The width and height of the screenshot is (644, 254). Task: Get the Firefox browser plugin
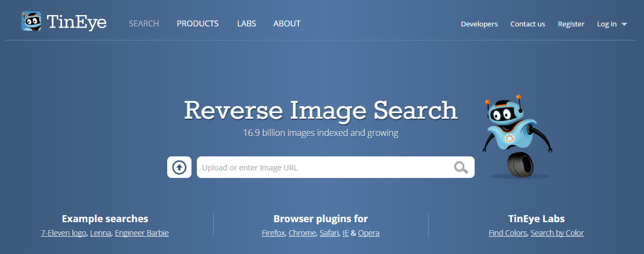273,233
